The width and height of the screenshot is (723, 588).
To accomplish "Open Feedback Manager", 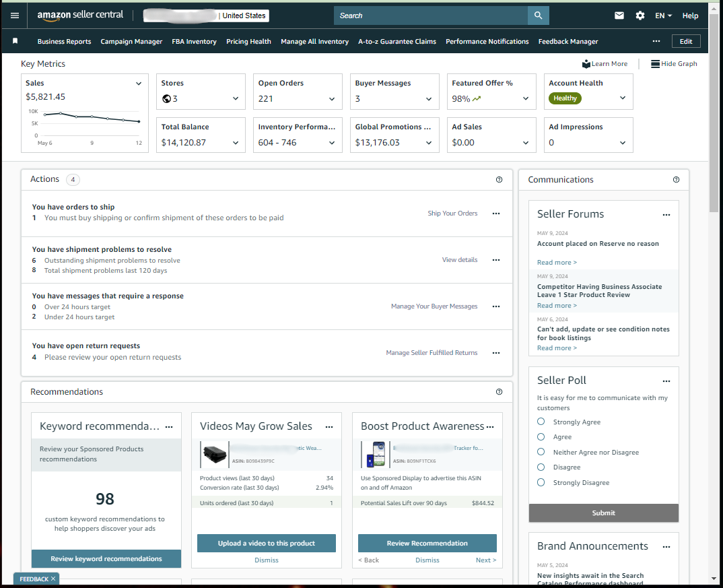I will point(568,42).
